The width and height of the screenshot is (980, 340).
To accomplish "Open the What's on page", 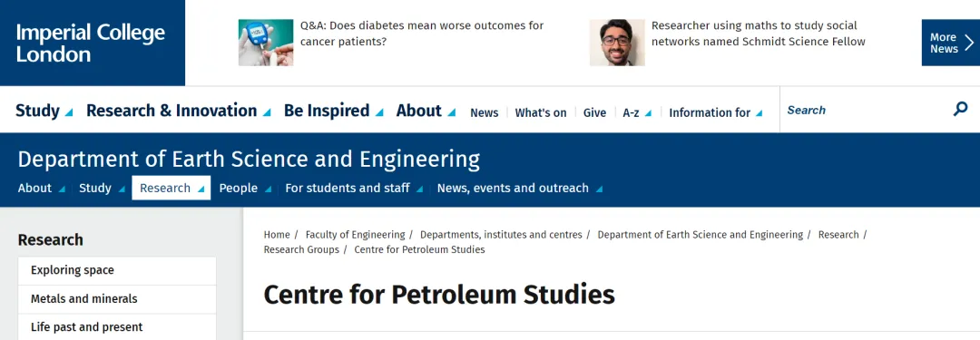I will 541,112.
